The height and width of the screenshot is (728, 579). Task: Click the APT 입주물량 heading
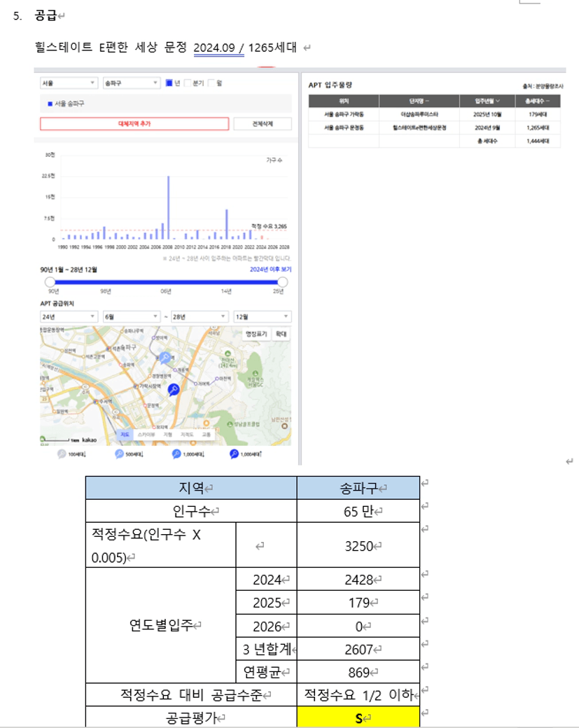click(330, 85)
